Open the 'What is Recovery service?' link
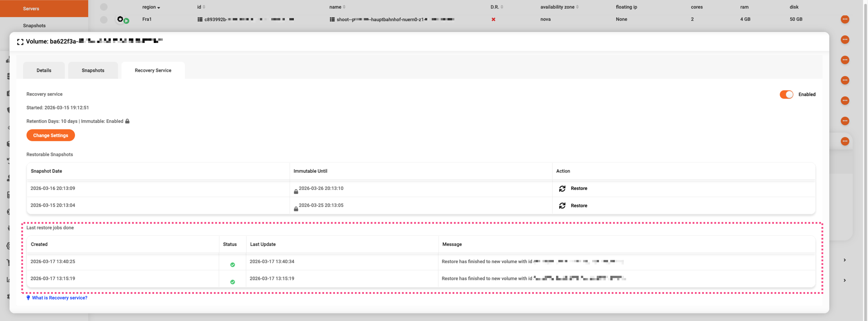Viewport: 868px width, 321px height. tap(59, 298)
